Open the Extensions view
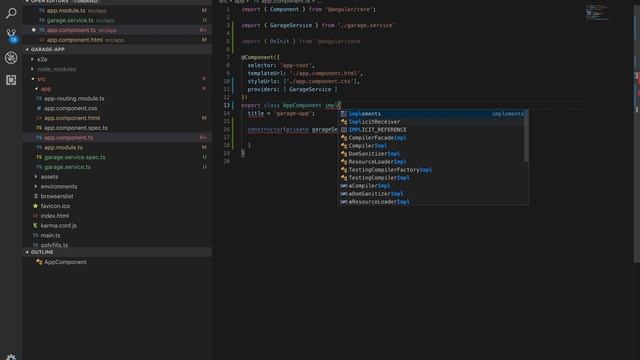 (x=11, y=80)
